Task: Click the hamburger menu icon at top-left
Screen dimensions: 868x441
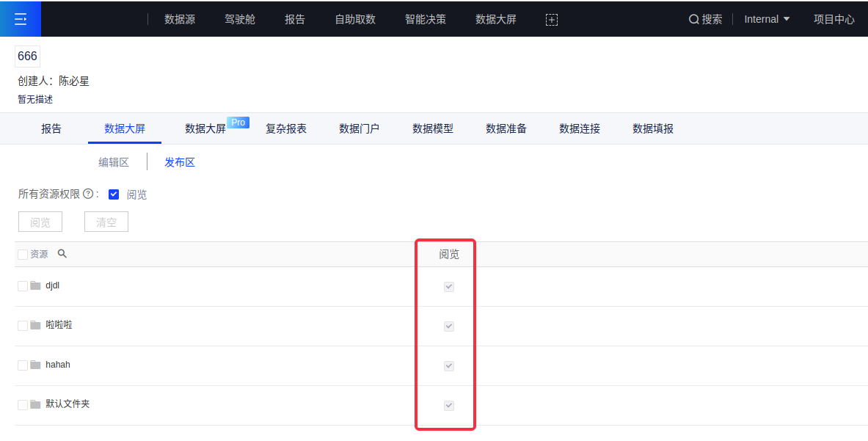Action: 20,19
